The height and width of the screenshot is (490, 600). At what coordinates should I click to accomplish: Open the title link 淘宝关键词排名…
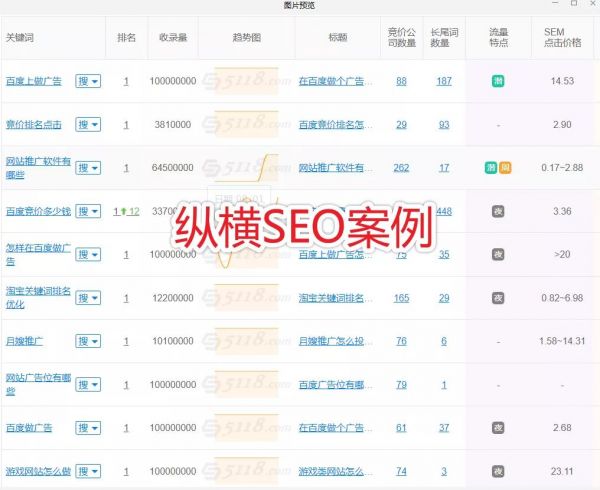pyautogui.click(x=337, y=298)
